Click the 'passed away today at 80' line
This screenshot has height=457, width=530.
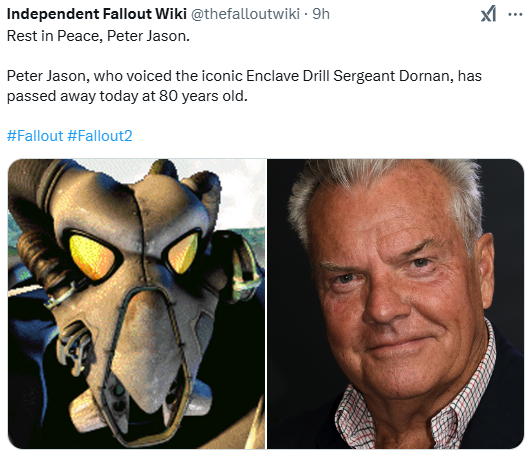(127, 96)
